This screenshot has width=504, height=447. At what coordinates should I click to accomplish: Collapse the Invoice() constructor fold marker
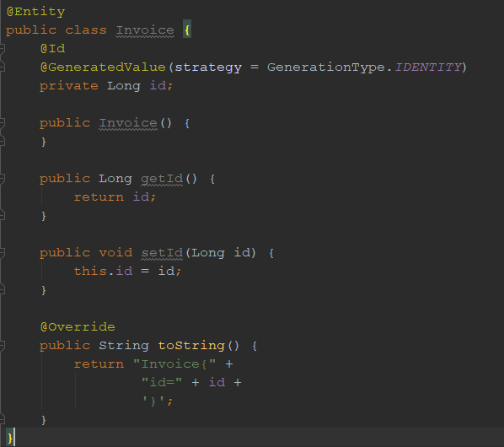tap(2, 123)
